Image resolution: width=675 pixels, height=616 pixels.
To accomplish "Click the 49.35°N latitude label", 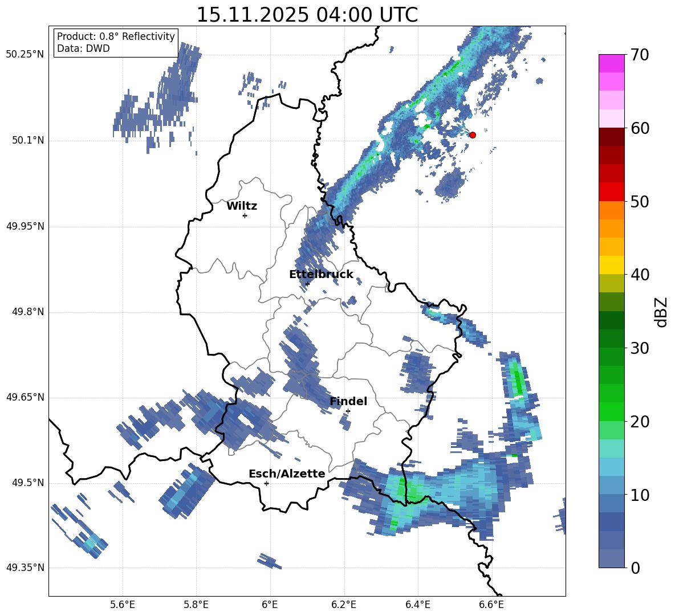I will [25, 568].
